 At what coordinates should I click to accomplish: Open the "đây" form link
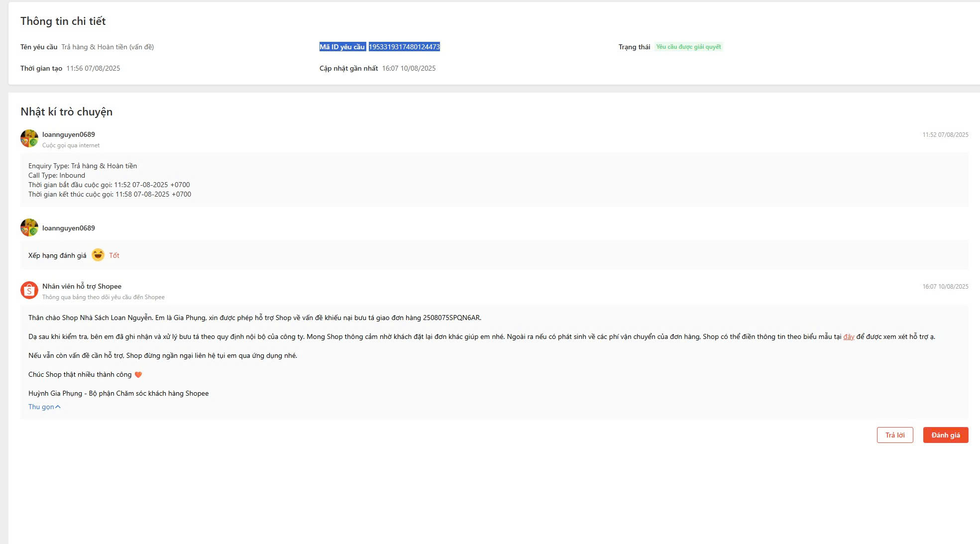(849, 337)
